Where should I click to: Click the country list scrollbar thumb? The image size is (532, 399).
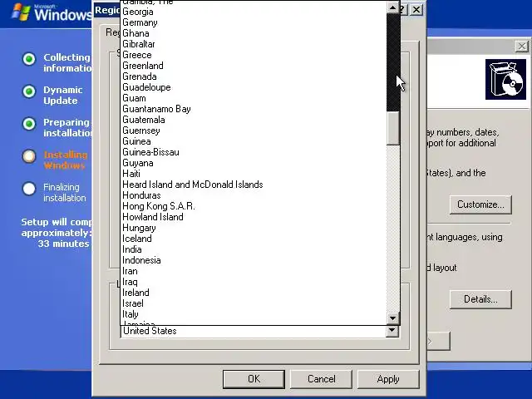(393, 128)
